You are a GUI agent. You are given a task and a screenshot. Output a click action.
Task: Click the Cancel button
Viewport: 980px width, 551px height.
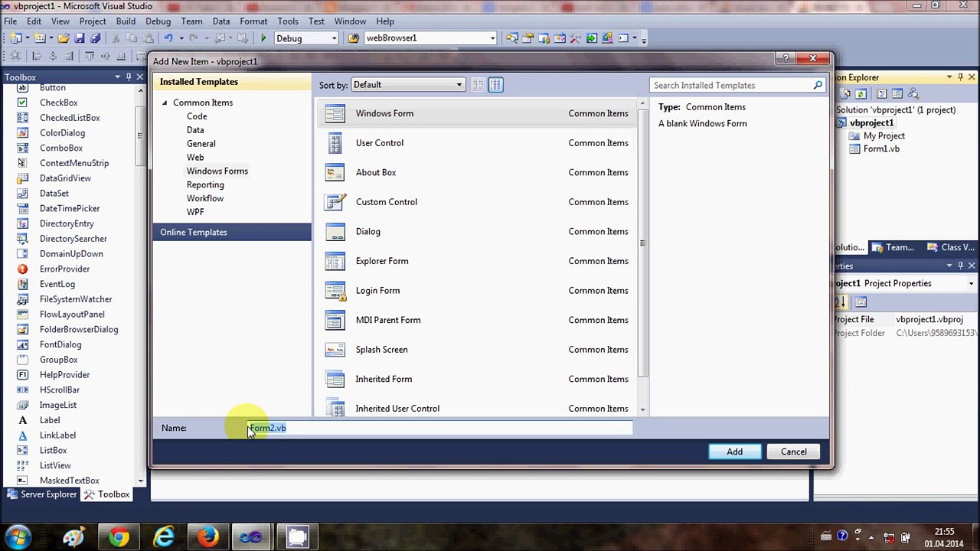pyautogui.click(x=793, y=452)
